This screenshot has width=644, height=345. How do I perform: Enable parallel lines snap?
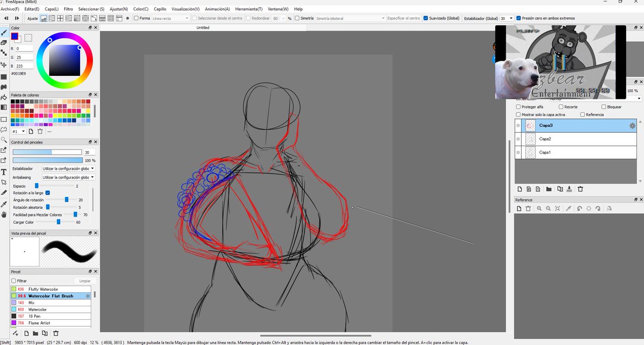pyautogui.click(x=53, y=18)
